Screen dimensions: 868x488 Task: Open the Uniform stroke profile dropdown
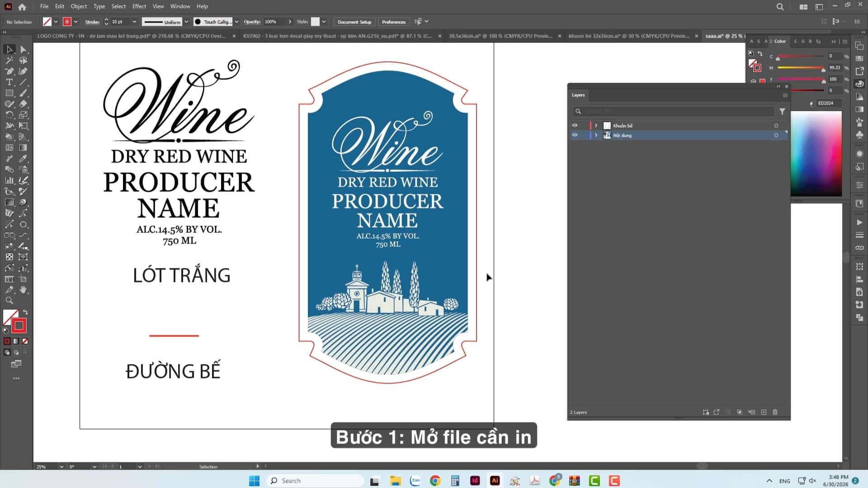coord(186,22)
